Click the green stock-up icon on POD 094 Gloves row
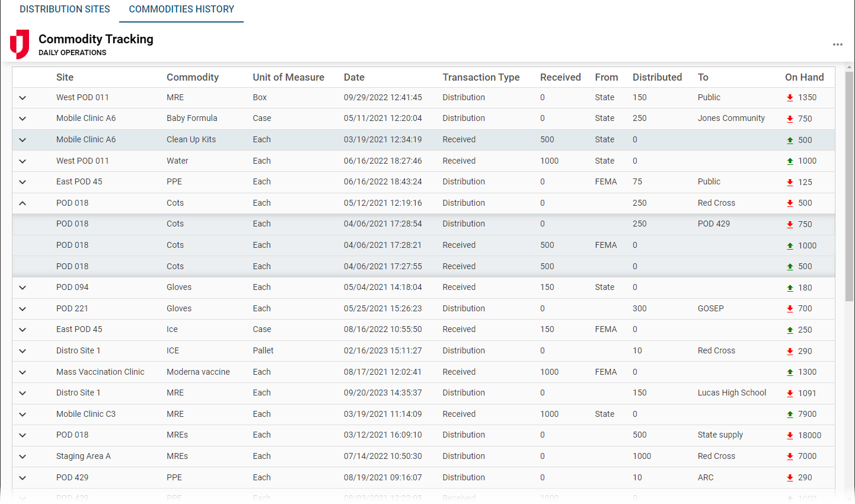Viewport: 855px width, 504px height. [x=790, y=287]
